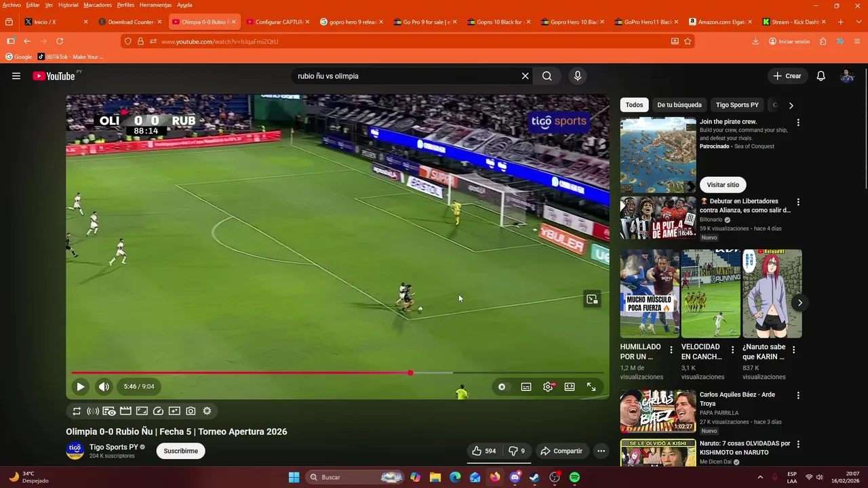
Task: Open the account avatar menu
Action: pos(847,76)
